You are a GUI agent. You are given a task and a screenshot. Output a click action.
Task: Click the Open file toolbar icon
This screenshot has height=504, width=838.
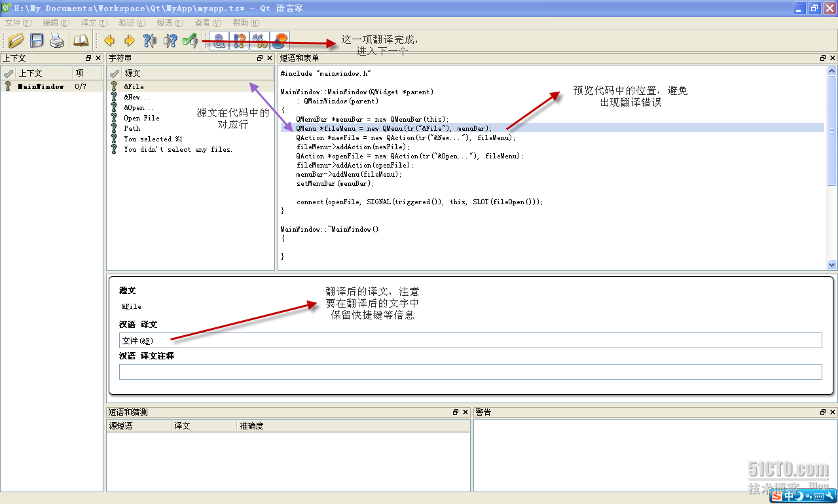click(x=16, y=41)
